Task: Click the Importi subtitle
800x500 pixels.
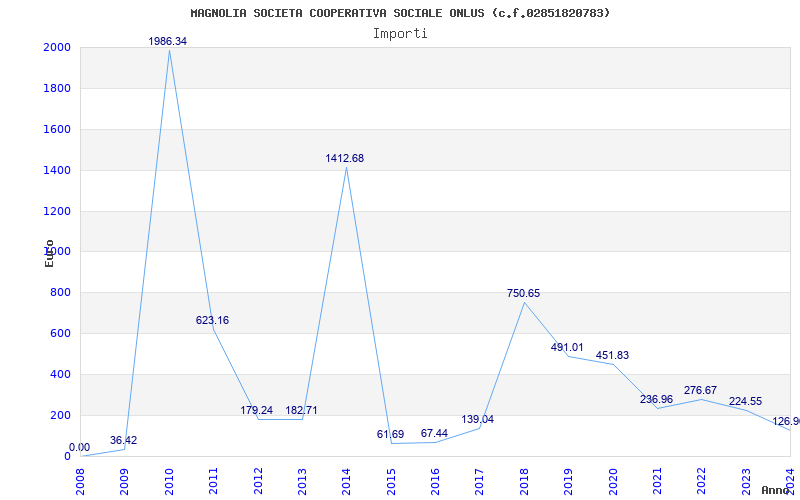Action: pos(400,34)
